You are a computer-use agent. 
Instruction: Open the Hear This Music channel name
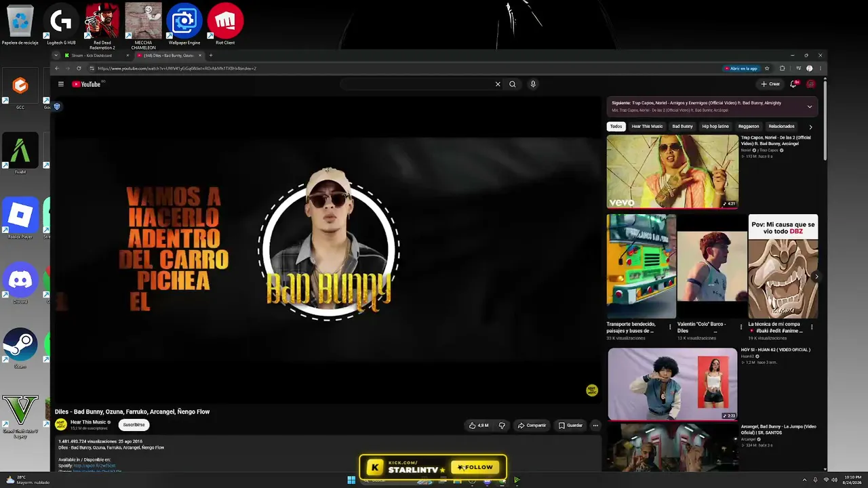(x=88, y=422)
